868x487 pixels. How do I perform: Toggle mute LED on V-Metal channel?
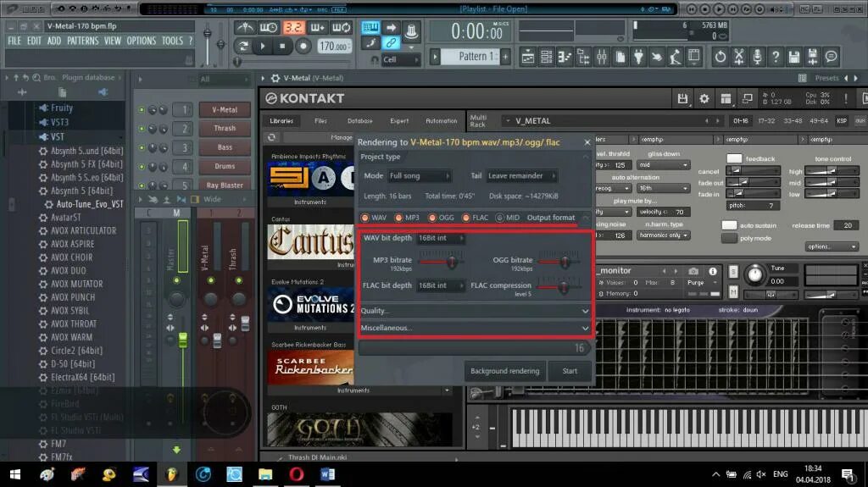142,109
